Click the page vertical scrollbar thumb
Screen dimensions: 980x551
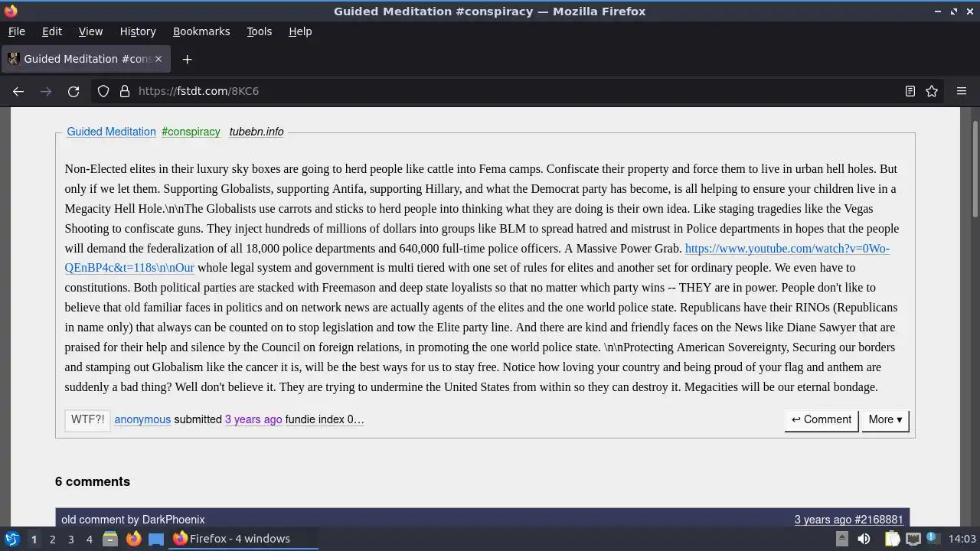pos(975,168)
